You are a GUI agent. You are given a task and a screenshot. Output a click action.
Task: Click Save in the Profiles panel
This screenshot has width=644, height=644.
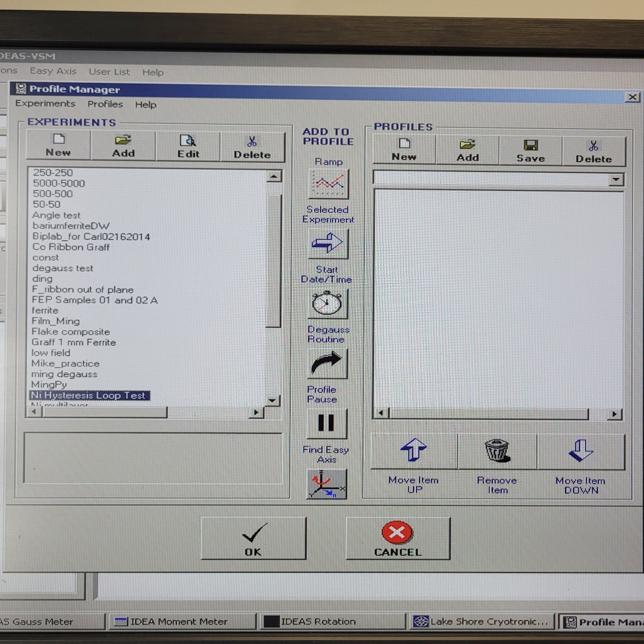531,151
